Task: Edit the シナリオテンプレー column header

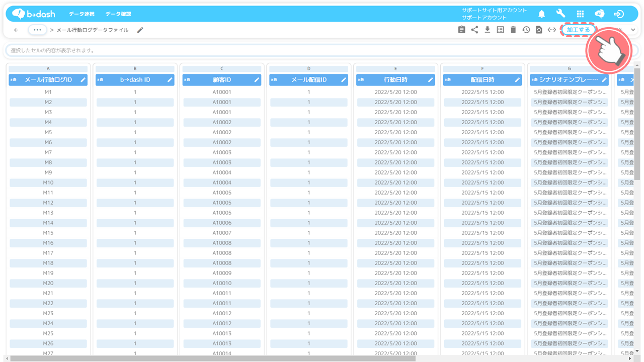Action: click(604, 80)
